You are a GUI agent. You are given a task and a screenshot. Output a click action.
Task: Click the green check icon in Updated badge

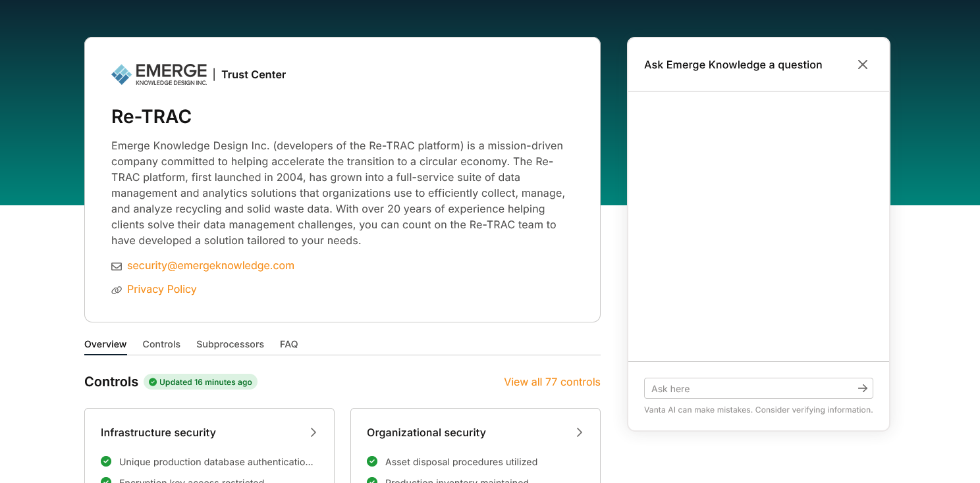point(153,382)
